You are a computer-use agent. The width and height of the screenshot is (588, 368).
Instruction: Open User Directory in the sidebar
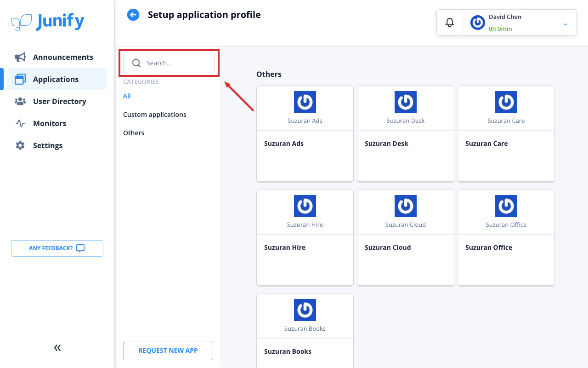(x=57, y=101)
